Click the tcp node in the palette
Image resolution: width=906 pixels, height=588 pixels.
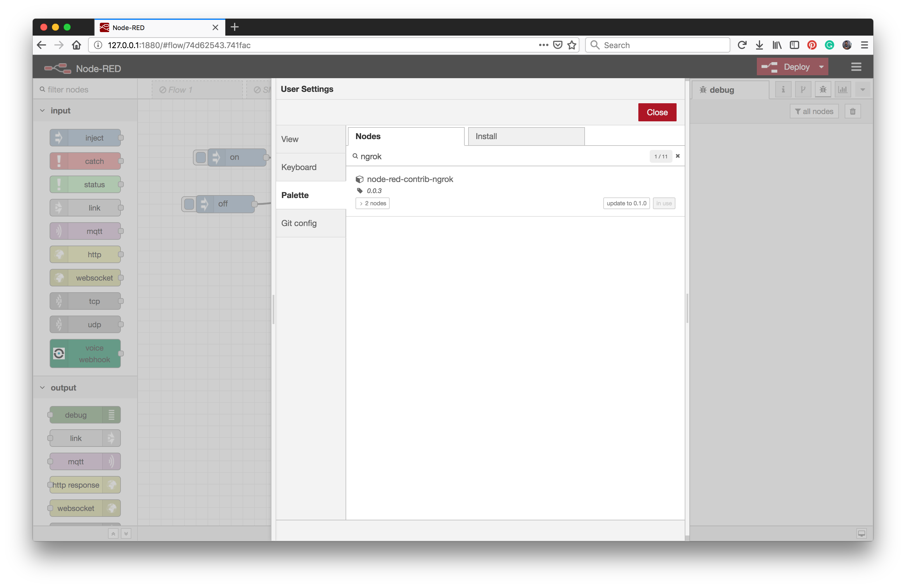[85, 301]
